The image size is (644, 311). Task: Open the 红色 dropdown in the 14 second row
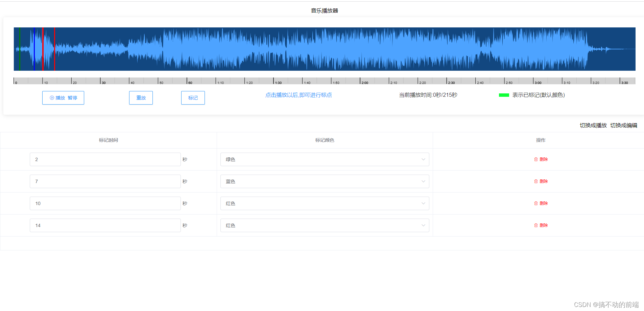[325, 225]
